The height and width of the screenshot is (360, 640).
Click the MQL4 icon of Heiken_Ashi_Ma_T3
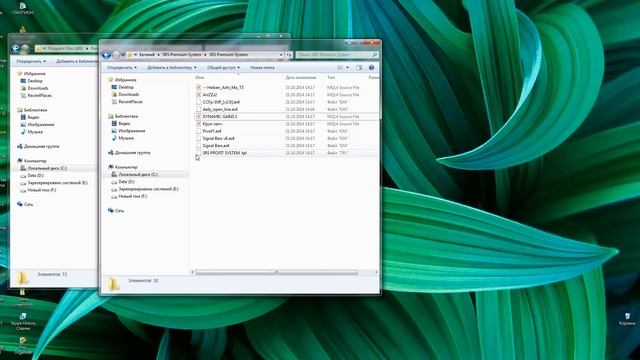198,87
